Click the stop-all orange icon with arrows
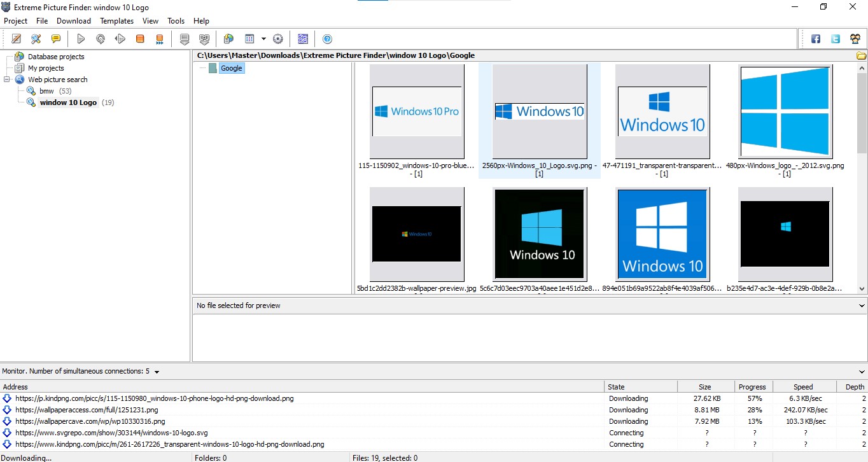Screen dimensions: 868x462 [x=160, y=39]
